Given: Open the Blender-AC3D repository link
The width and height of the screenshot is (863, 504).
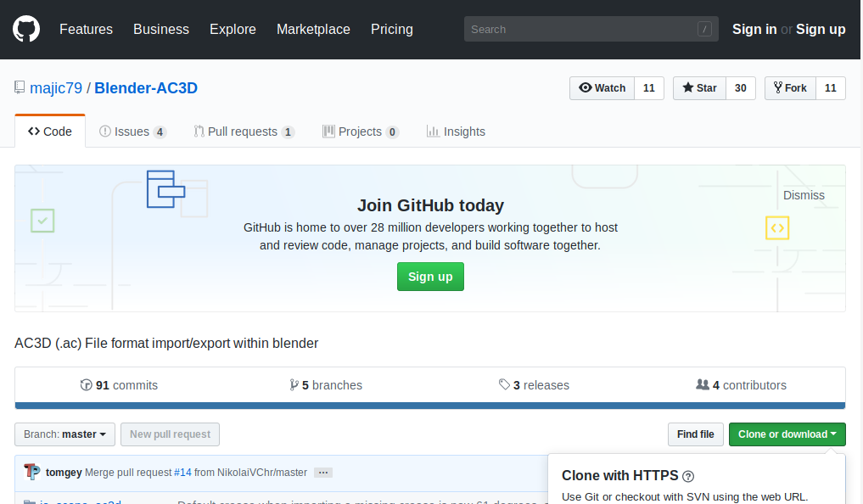Looking at the screenshot, I should 146,88.
